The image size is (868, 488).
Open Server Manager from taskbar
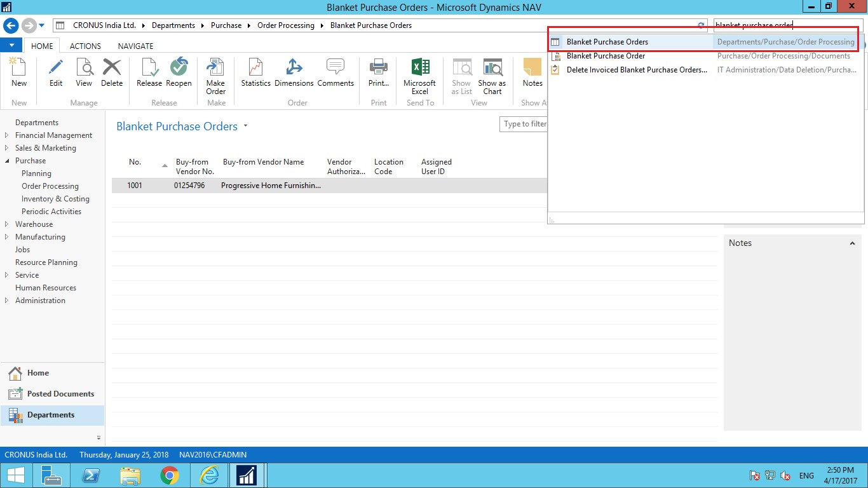tap(51, 475)
